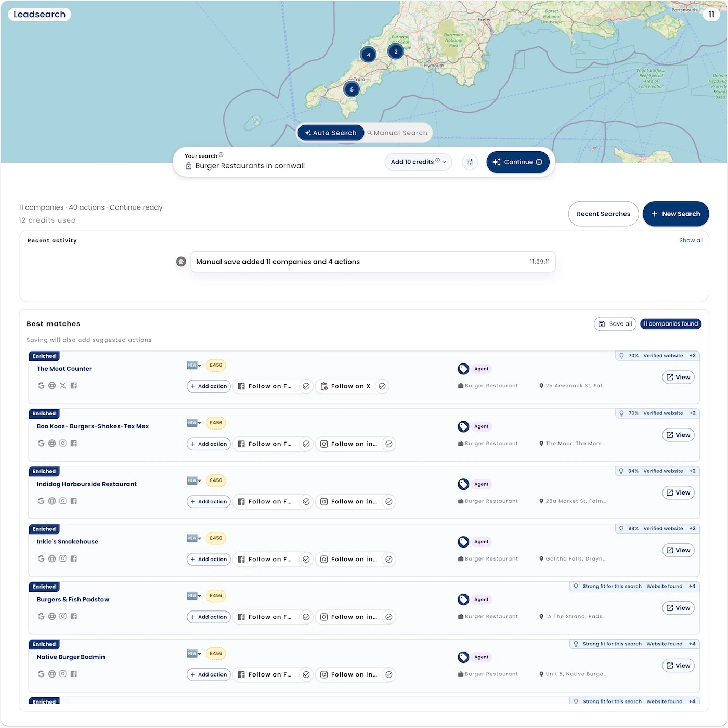Image resolution: width=728 pixels, height=728 pixels.
Task: Save all best matches
Action: 615,324
